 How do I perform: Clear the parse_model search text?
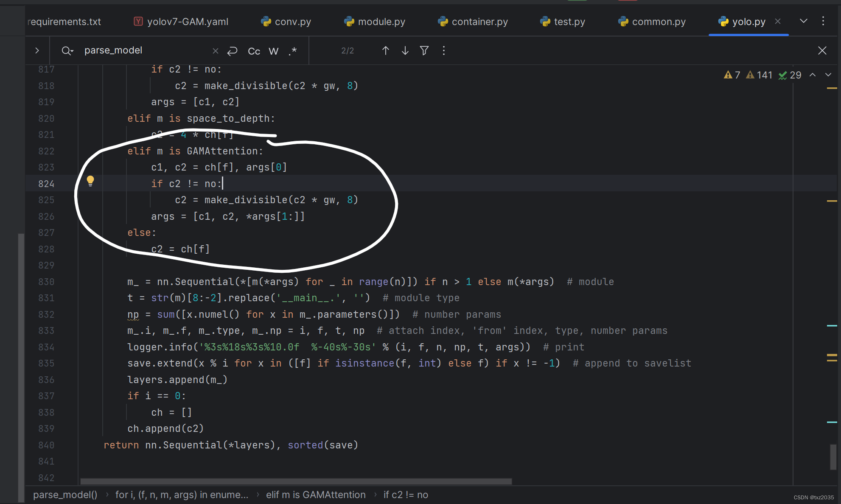click(x=215, y=51)
